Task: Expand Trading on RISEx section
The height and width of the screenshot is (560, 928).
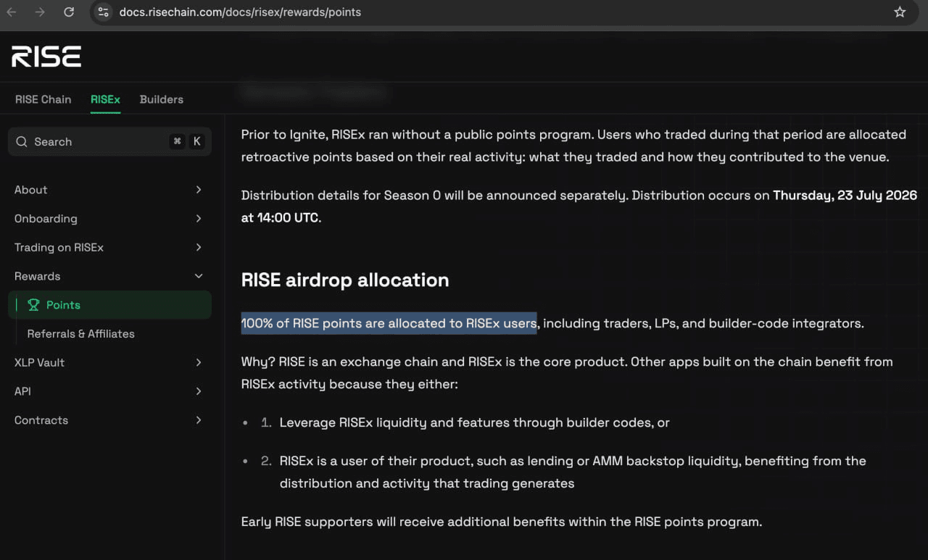Action: pos(109,248)
